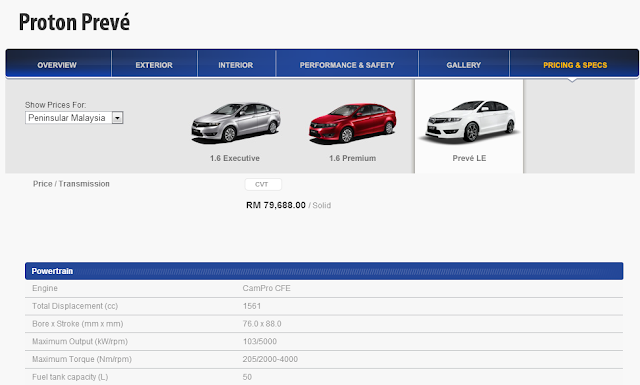640x385 pixels.
Task: Click the RM 79,688.00 price
Action: (x=276, y=205)
